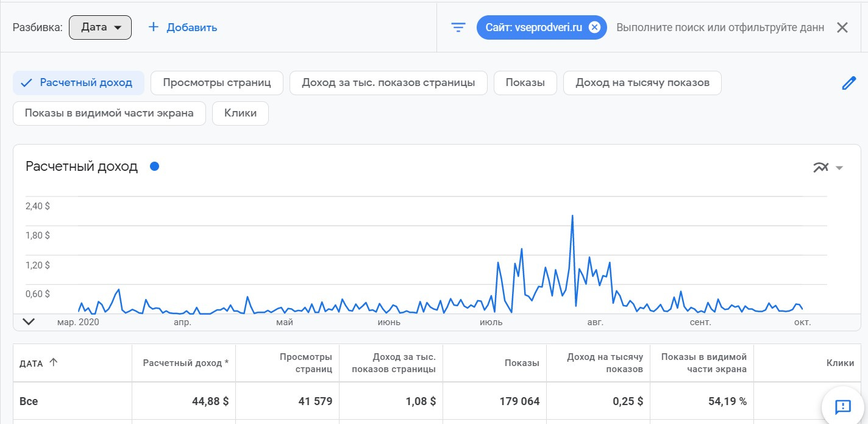Toggle the Расчетный доход metric chip
Screen dimensions: 868x424
79,83
